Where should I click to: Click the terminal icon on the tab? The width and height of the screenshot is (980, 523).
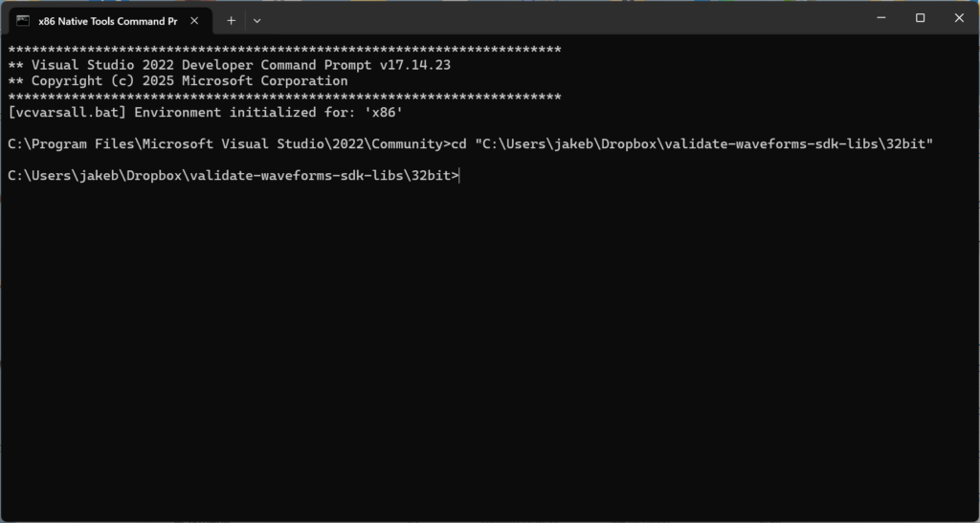point(23,20)
